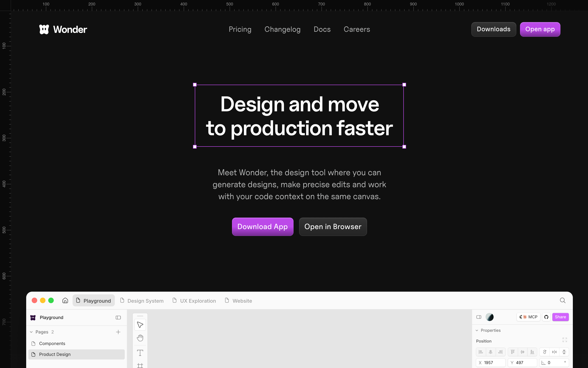Click the Open in Browser button
Image resolution: width=588 pixels, height=368 pixels.
(333, 226)
